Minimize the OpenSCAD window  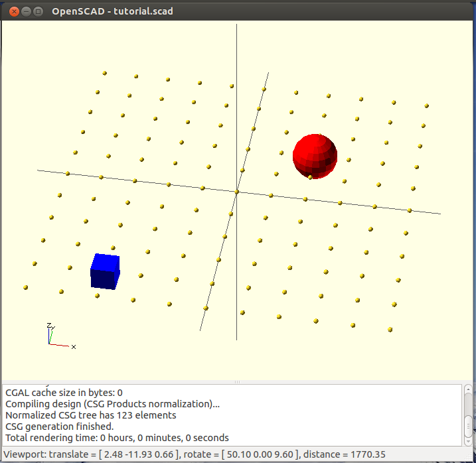[26, 11]
